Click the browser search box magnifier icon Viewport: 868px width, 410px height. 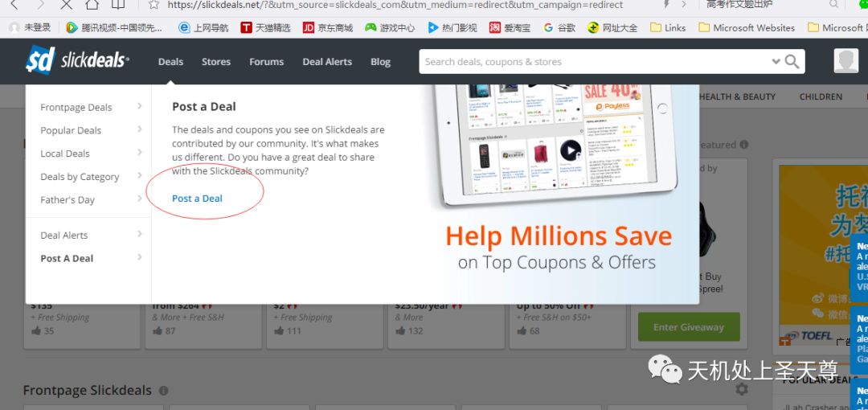click(x=833, y=5)
